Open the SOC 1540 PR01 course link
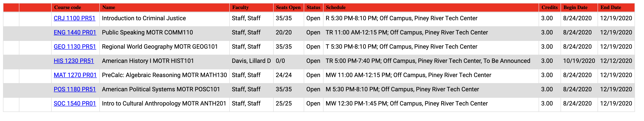 75,104
